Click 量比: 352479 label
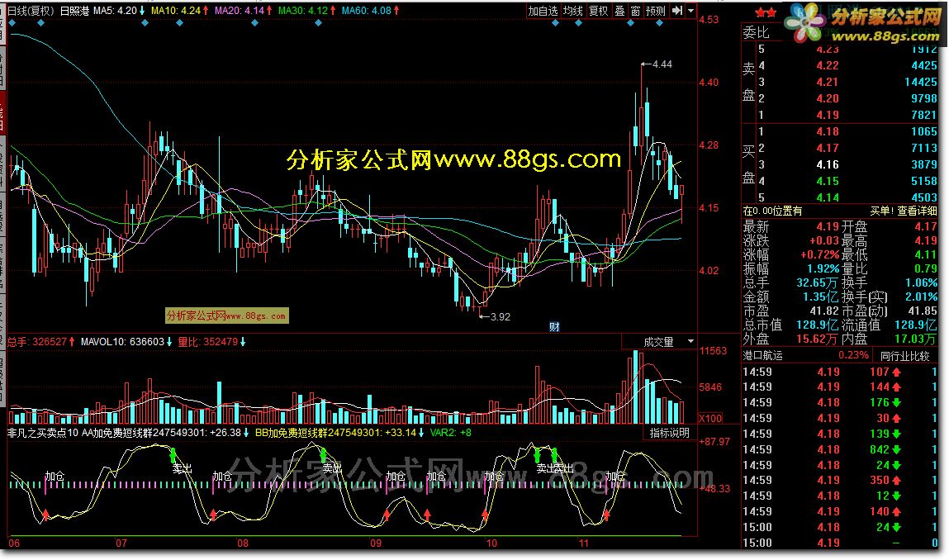This screenshot has width=949, height=560. [x=207, y=341]
